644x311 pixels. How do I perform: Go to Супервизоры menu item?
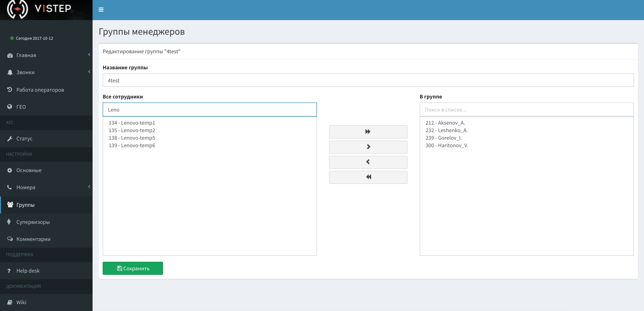(33, 222)
